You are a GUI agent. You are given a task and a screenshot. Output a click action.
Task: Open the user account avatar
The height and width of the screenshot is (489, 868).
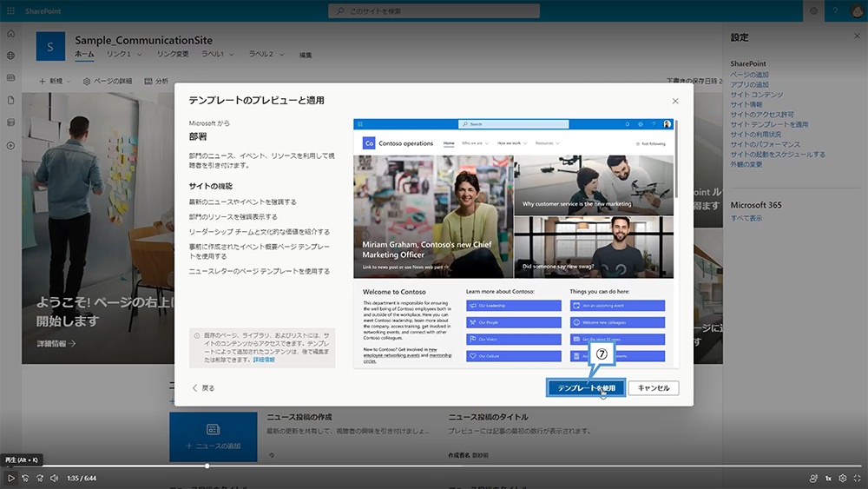tap(857, 10)
